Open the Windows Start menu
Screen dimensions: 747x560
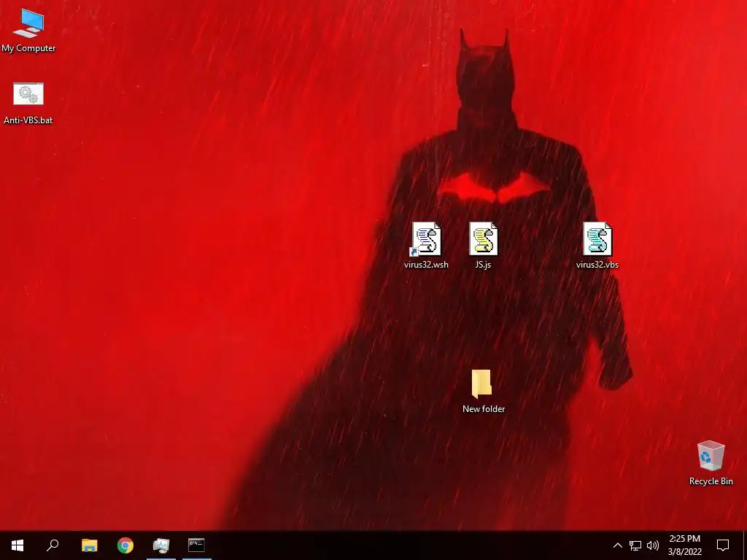coord(18,545)
